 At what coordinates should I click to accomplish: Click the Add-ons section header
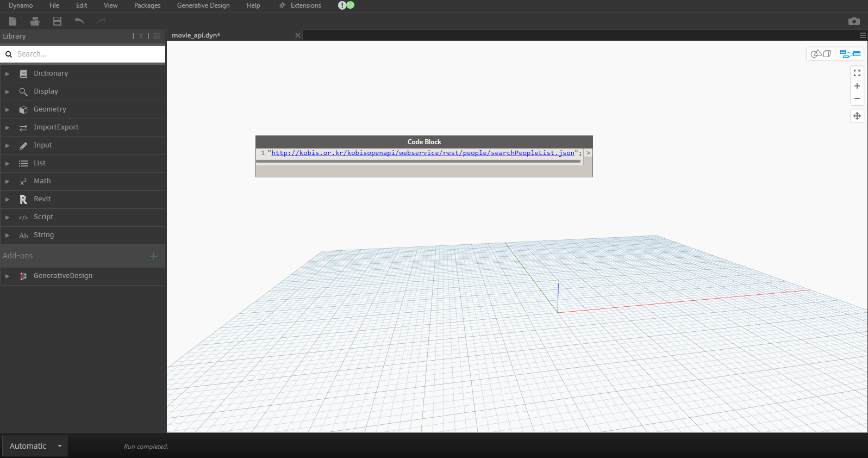(x=83, y=256)
